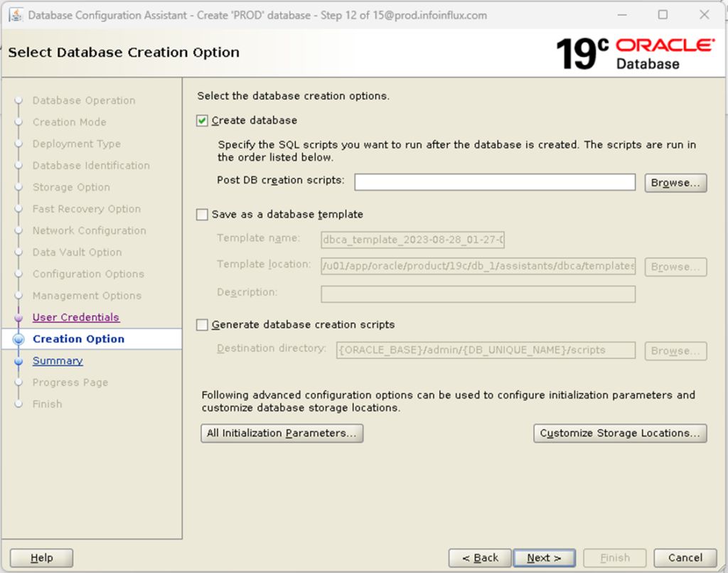Open the User Credentials step
Viewport: 728px width, 573px height.
click(75, 317)
